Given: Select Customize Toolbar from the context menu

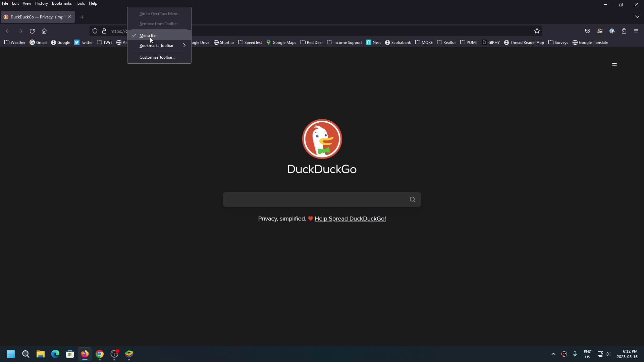Looking at the screenshot, I should [157, 57].
